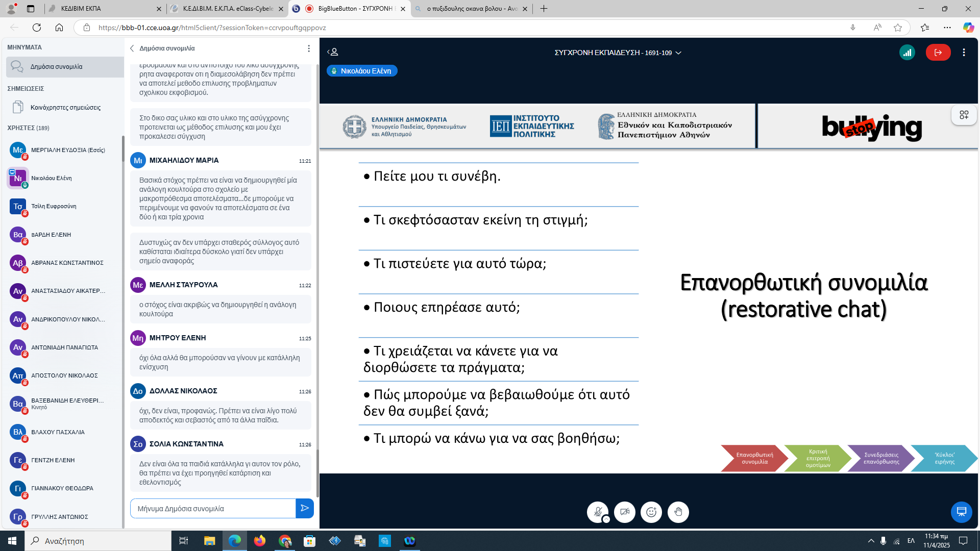The image size is (980, 551).
Task: Click the taskbar Αναζήτηση search box
Action: tap(98, 541)
